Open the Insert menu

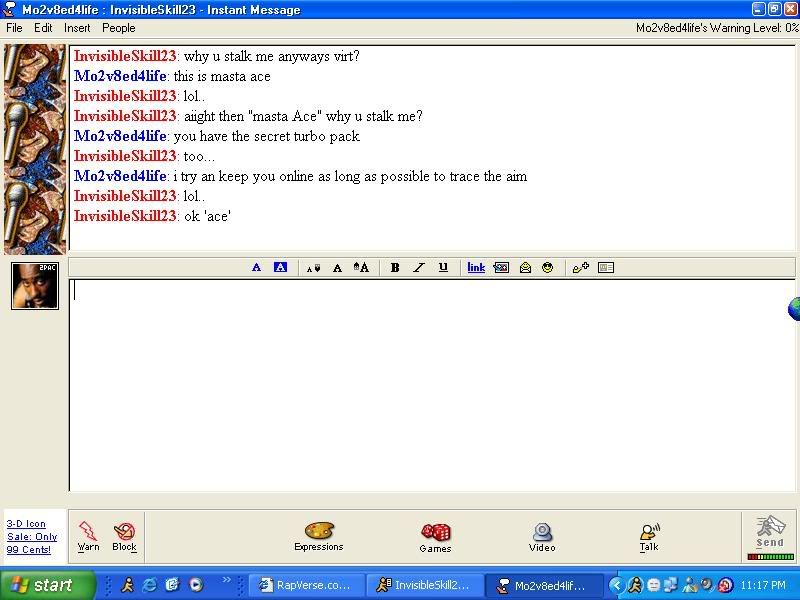pyautogui.click(x=77, y=28)
